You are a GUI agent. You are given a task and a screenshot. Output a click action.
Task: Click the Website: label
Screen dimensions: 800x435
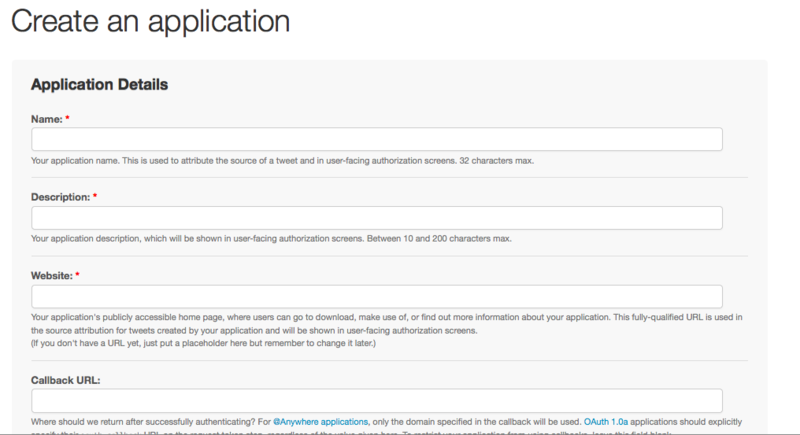coord(52,276)
